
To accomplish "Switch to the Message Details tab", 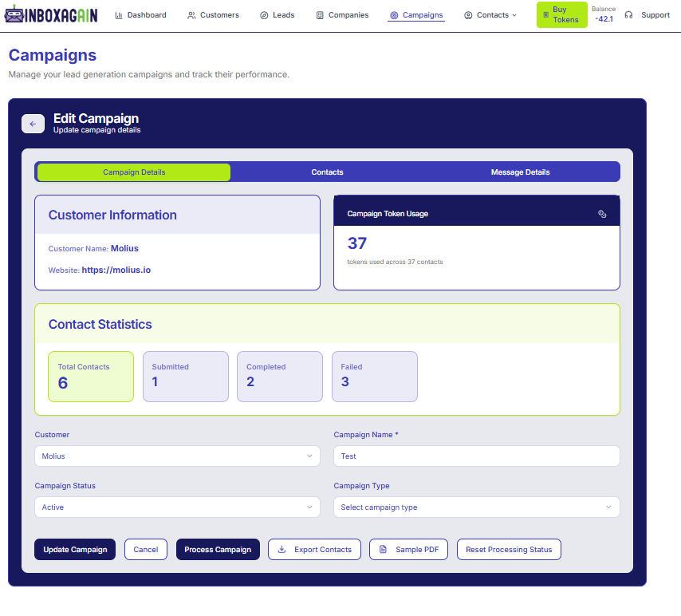I will point(520,172).
